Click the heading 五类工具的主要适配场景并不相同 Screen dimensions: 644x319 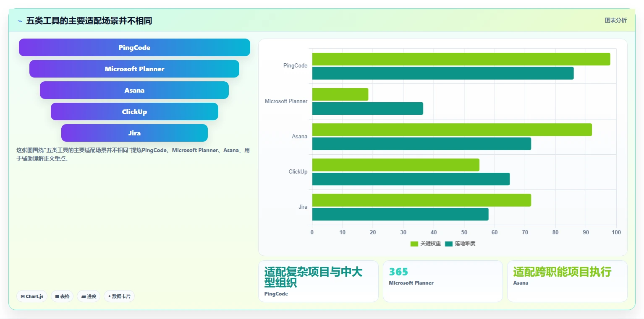(89, 21)
